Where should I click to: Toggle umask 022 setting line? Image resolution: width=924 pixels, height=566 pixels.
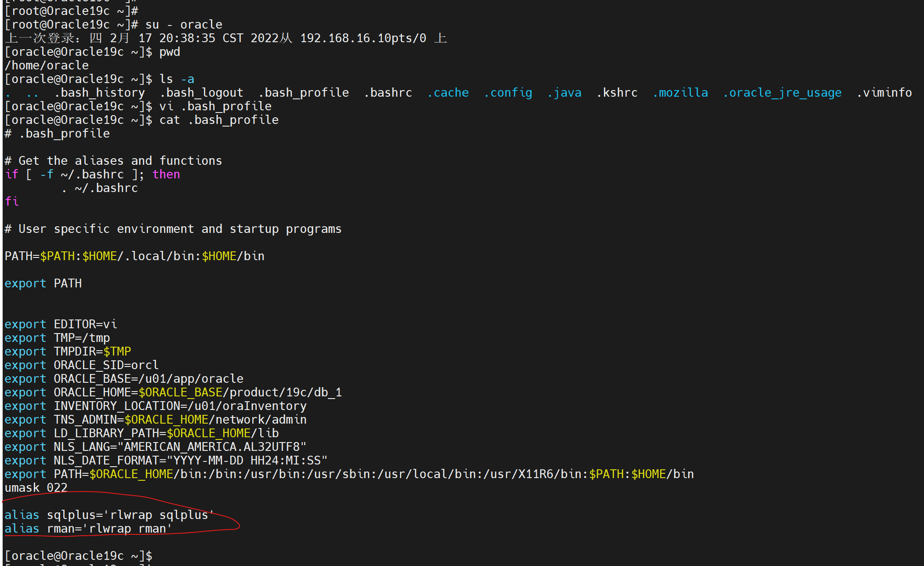[36, 487]
